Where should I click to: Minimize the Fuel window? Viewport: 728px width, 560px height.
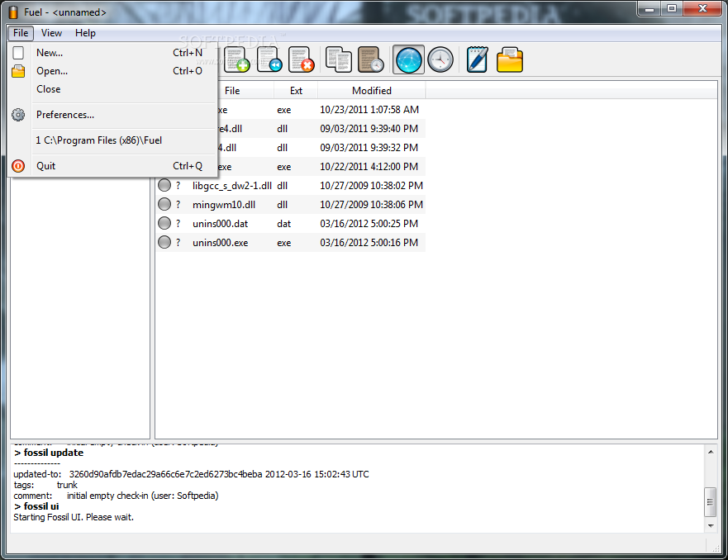649,9
